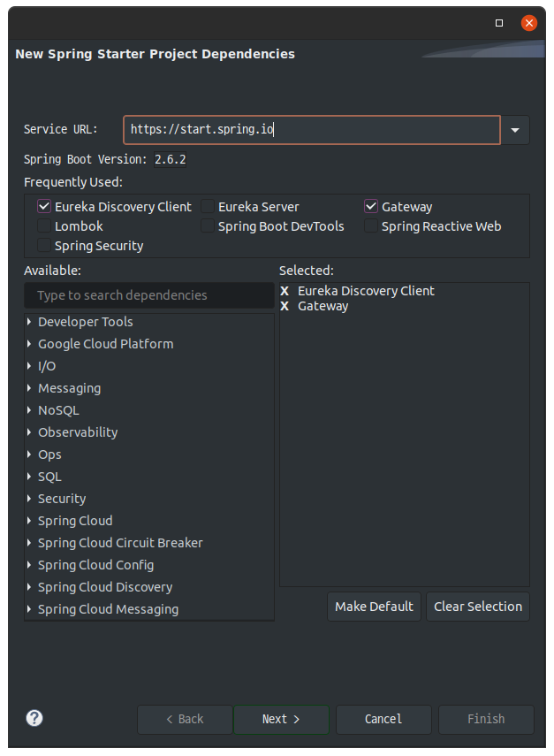The width and height of the screenshot is (554, 756).
Task: Click the Frequently Used label
Action: point(73,182)
